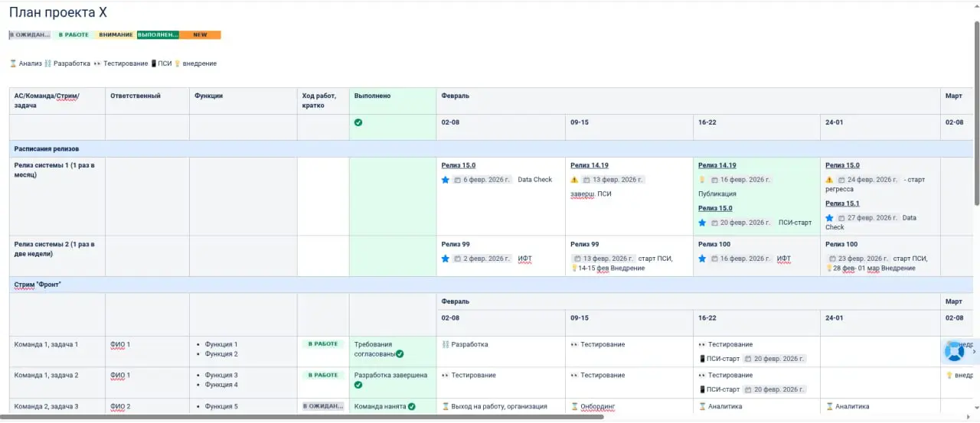Image resolution: width=980 pixels, height=423 pixels.
Task: Click the green «ВЫПОЛНЕН...» legend badge
Action: click(158, 35)
